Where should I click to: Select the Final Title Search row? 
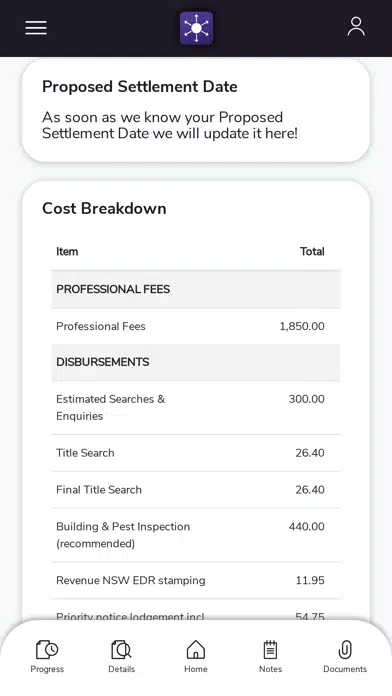point(196,490)
